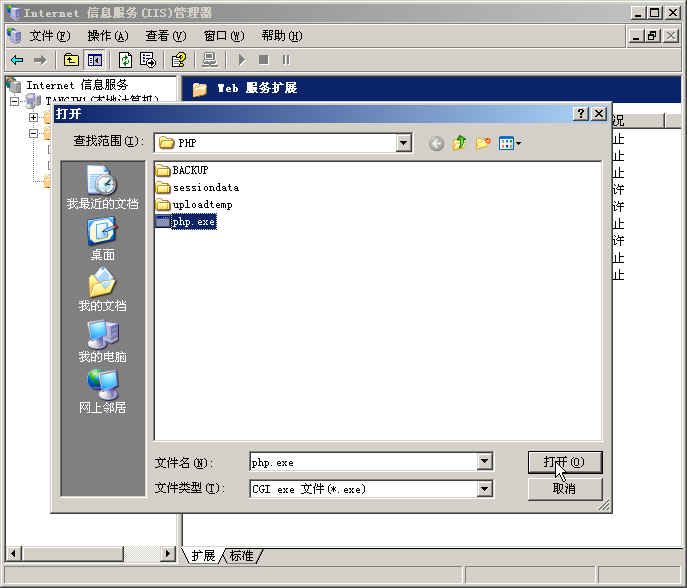
Task: Open Network Places (网上邻居) location
Action: click(102, 392)
